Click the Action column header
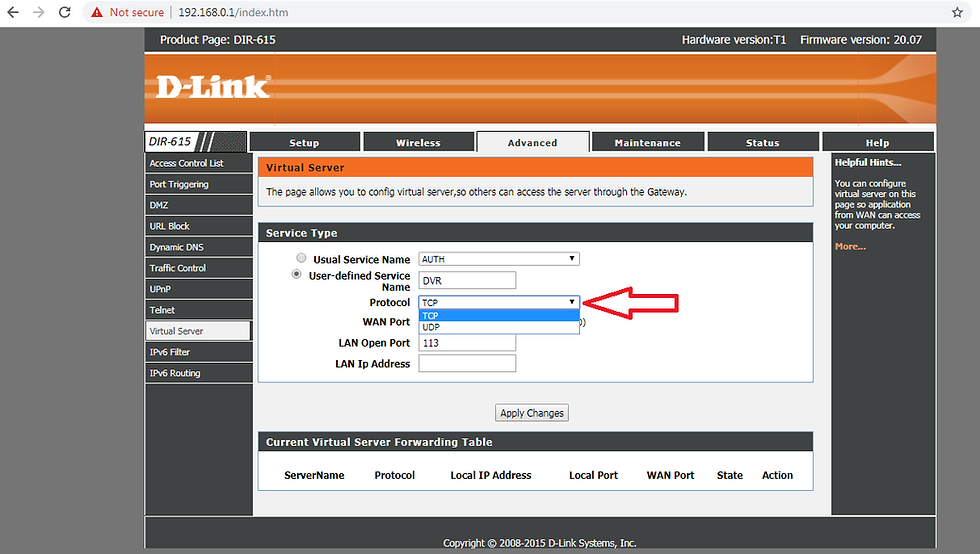The width and height of the screenshot is (980, 554). point(778,475)
